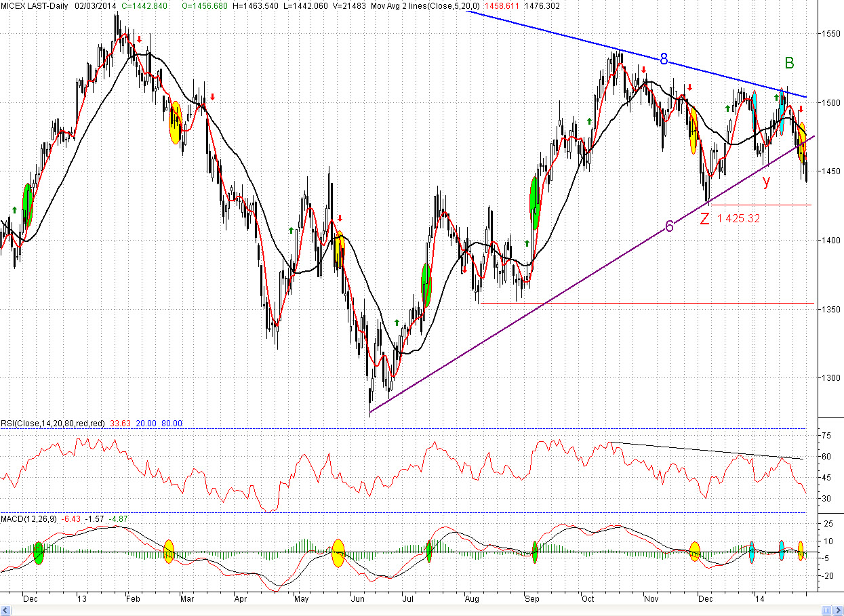Click the '1550' price axis label

831,33
